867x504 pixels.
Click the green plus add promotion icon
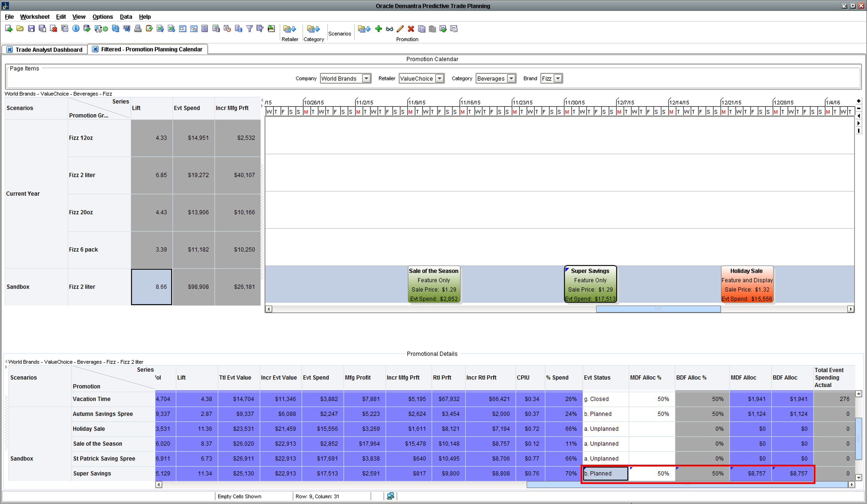[378, 29]
